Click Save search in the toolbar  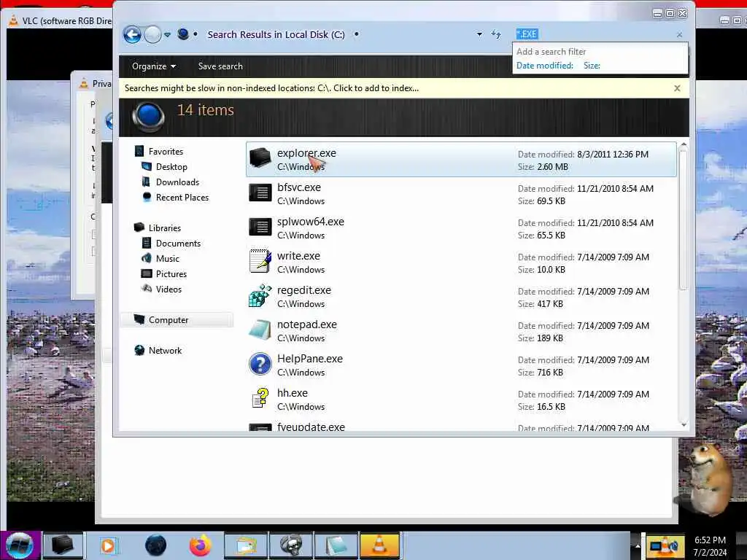220,66
